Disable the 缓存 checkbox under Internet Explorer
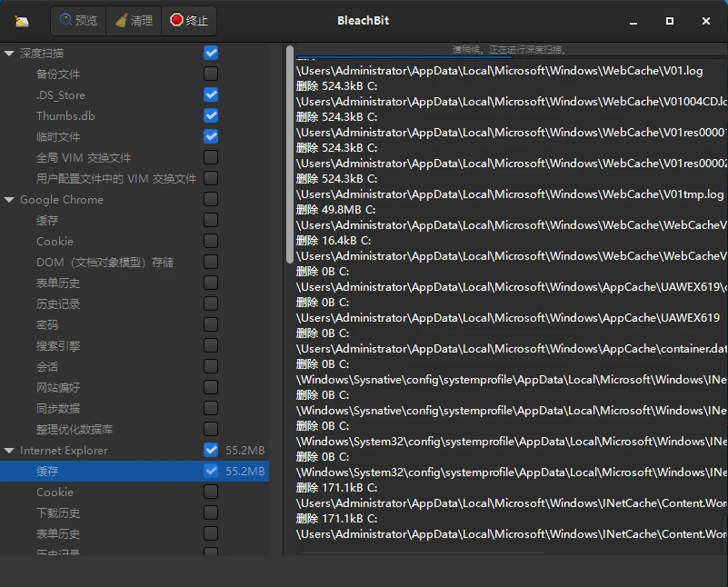The width and height of the screenshot is (728, 587). pyautogui.click(x=211, y=471)
